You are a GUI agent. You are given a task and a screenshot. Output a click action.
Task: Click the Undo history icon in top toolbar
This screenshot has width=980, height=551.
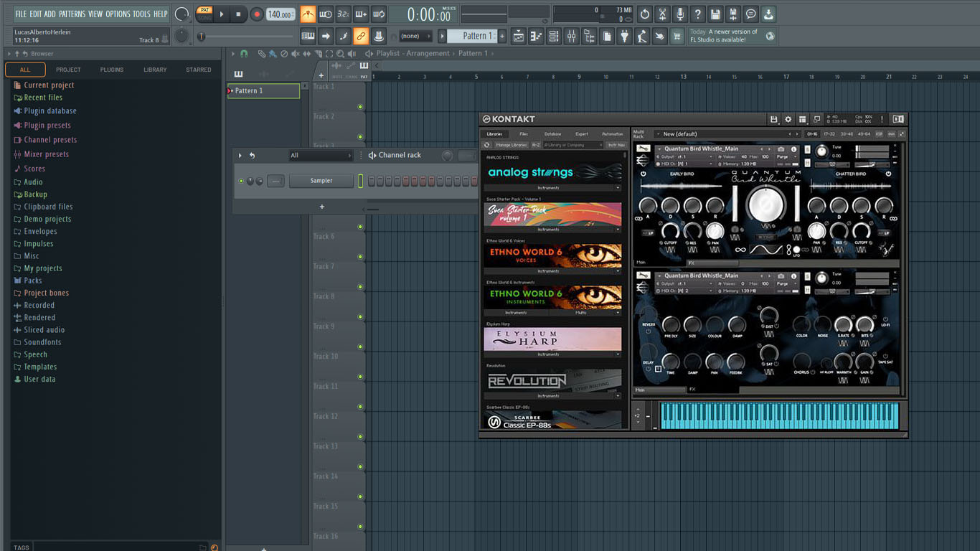click(x=644, y=14)
